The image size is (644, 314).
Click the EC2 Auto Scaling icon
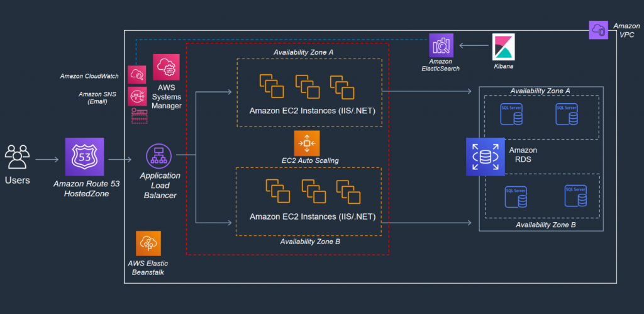pos(307,143)
